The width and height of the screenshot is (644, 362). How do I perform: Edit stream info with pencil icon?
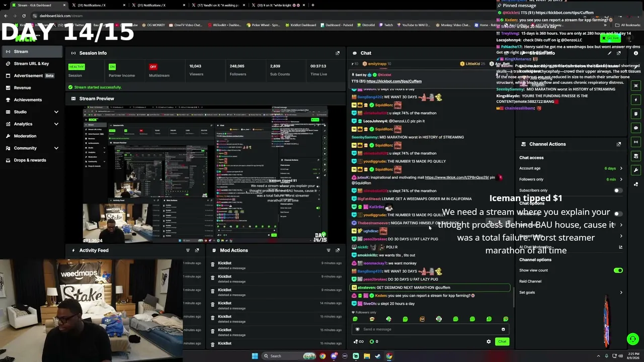click(609, 53)
